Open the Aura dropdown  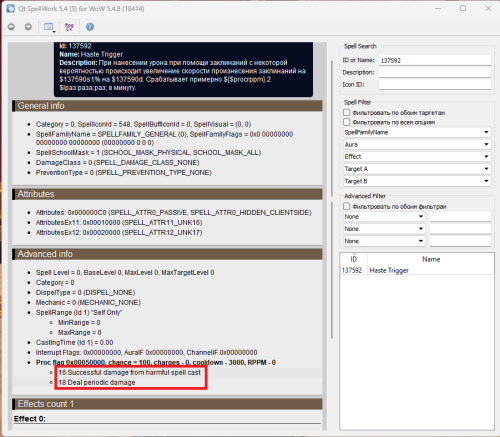(417, 144)
